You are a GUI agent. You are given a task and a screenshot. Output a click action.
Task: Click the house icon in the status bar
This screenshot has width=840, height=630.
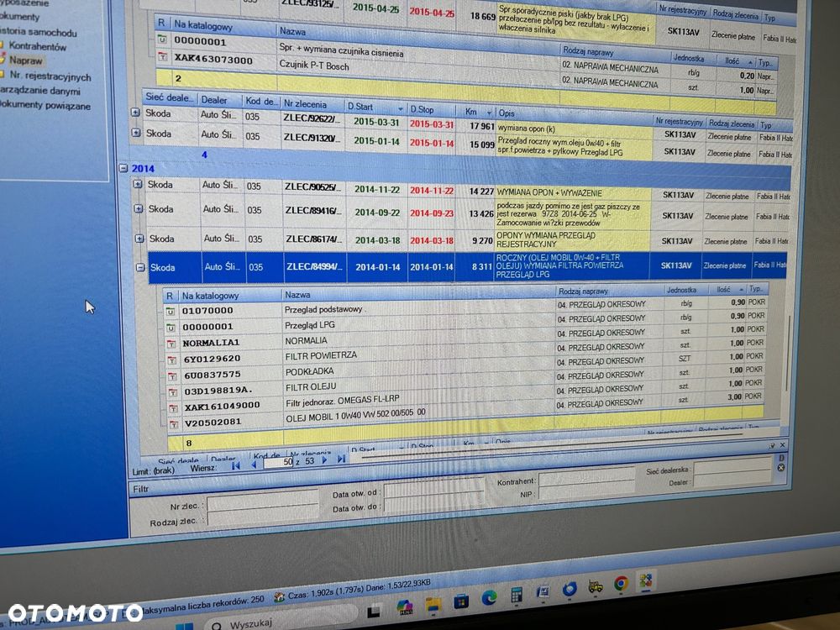278,597
